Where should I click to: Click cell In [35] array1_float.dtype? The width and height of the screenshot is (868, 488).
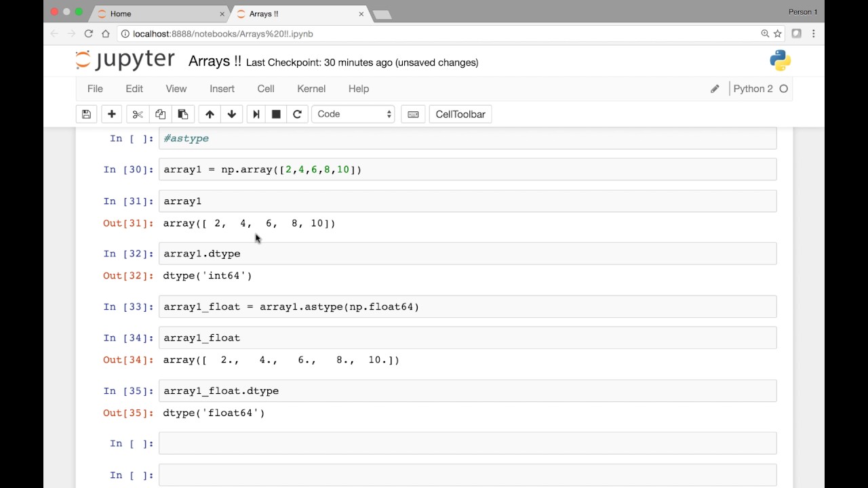467,390
